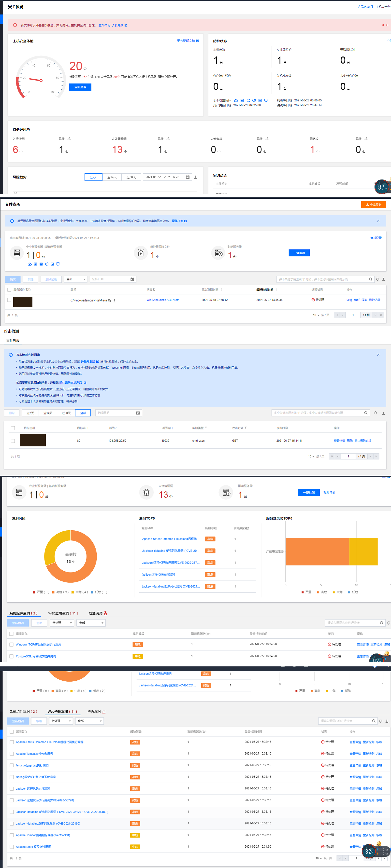The image size is (391, 868).
Task: Open the 全部 dropdown in file scan filters
Action: click(x=76, y=279)
